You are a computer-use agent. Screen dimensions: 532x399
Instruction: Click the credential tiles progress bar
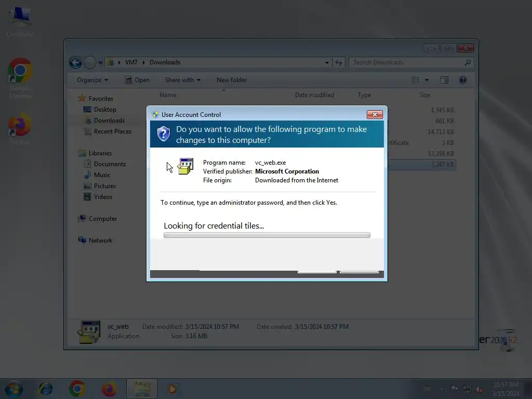[x=267, y=235]
